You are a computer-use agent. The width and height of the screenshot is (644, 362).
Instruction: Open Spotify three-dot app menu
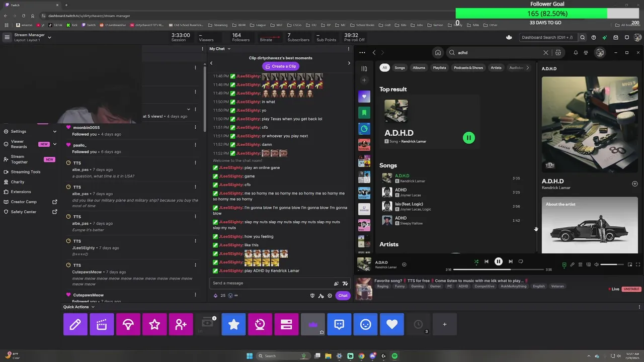362,52
